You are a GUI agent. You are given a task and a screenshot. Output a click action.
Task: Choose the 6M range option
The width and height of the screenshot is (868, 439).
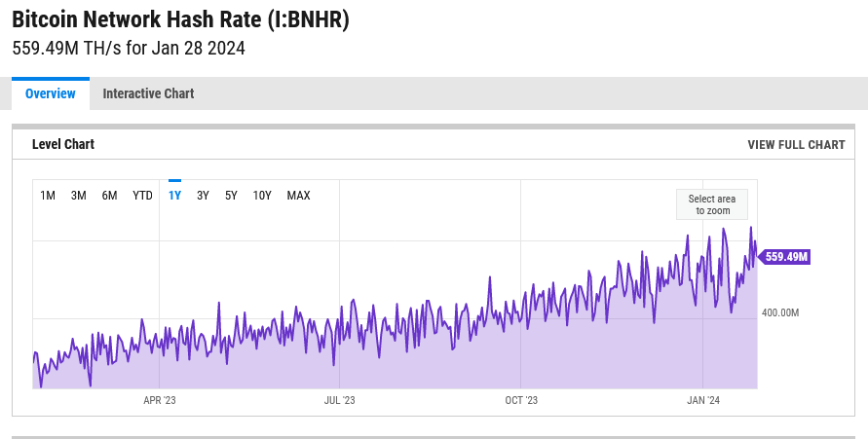[110, 196]
